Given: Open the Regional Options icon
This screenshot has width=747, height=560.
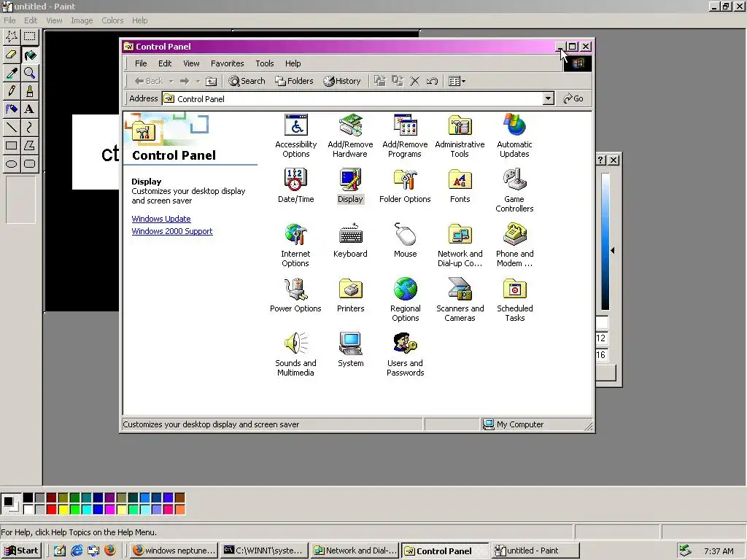Looking at the screenshot, I should coord(406,300).
